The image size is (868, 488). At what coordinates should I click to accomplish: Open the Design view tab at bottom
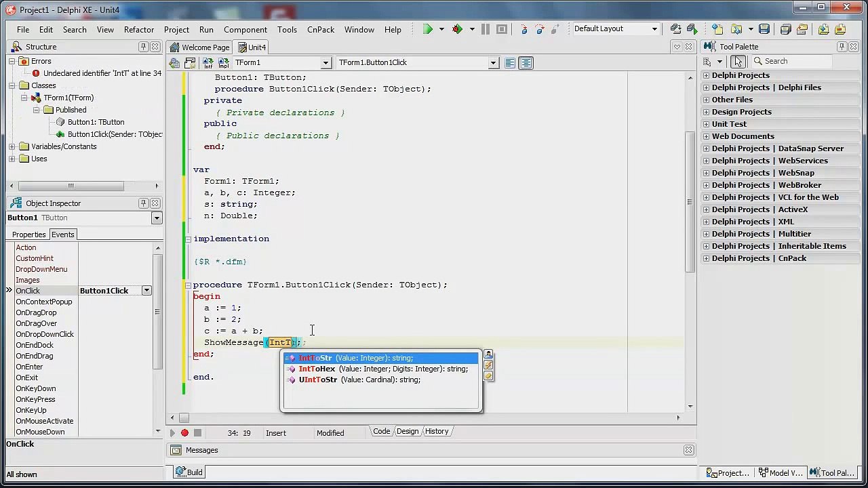click(407, 431)
